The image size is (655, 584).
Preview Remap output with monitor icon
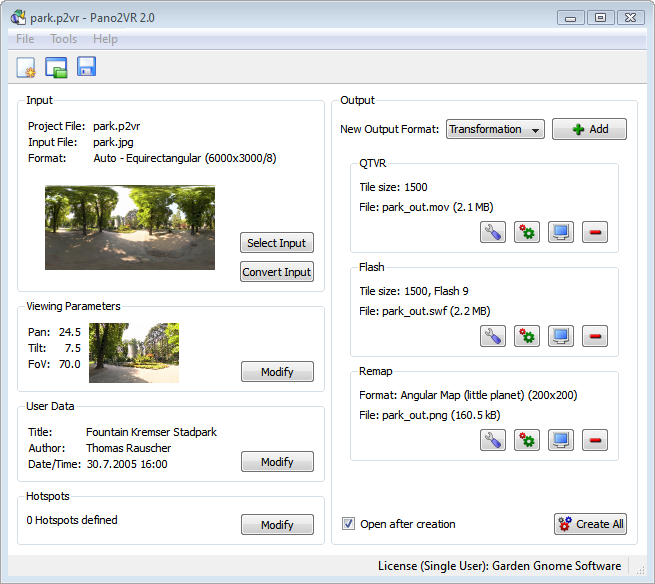pos(561,440)
